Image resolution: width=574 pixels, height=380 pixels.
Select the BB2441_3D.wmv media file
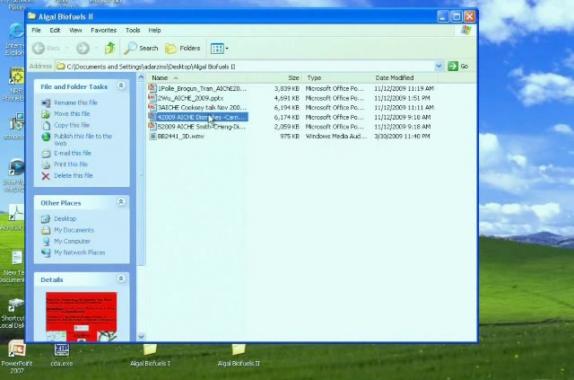click(x=180, y=136)
